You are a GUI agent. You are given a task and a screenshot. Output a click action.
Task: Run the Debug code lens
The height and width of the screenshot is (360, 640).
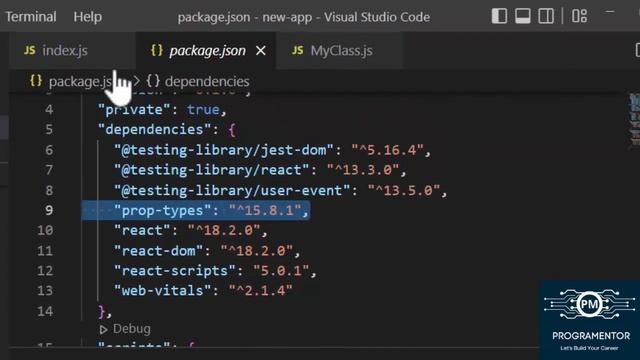pyautogui.click(x=131, y=329)
